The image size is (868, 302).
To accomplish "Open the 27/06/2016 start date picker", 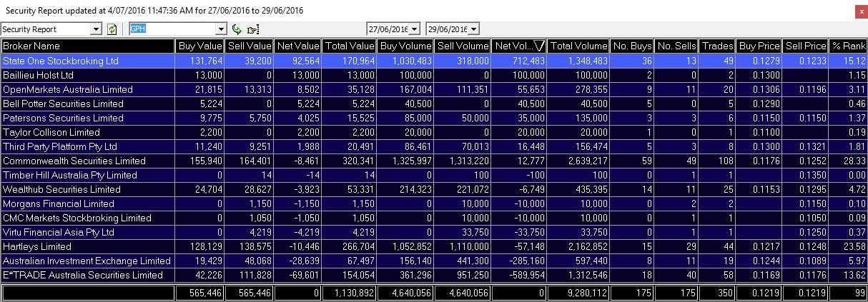I will coord(414,29).
